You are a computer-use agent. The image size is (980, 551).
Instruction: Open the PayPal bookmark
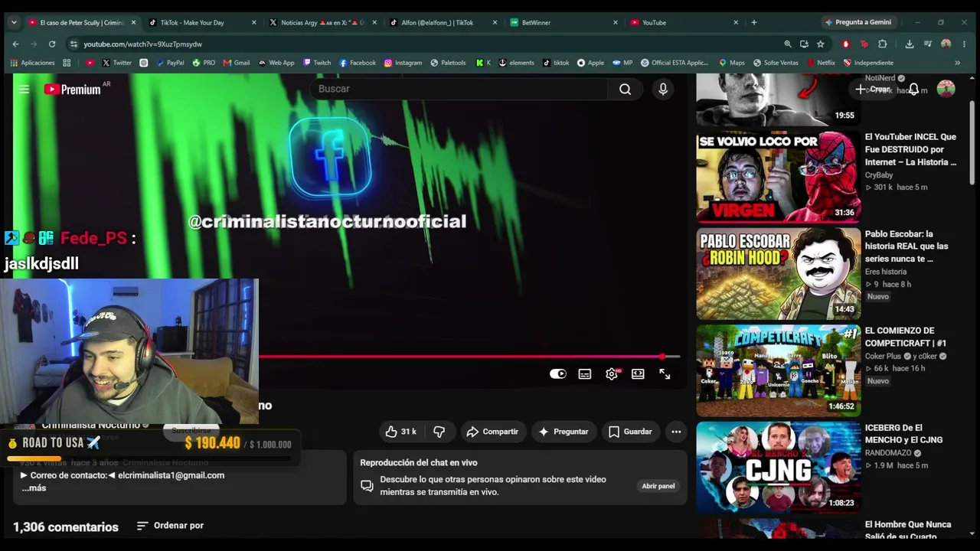[x=169, y=63]
